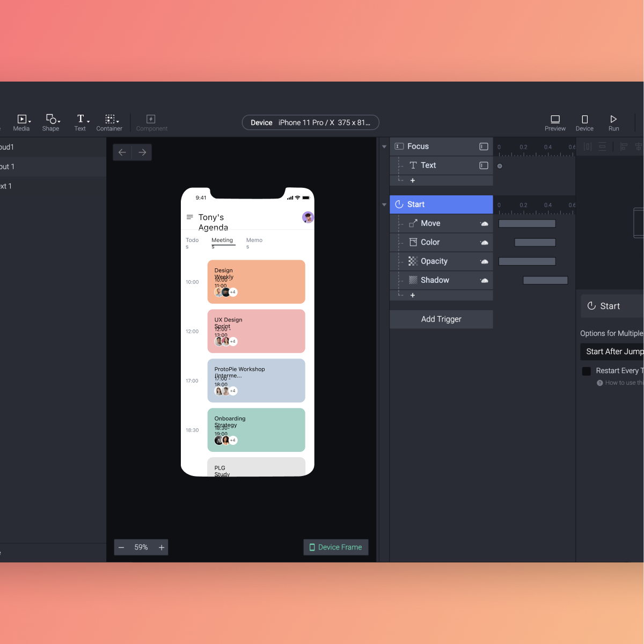This screenshot has height=644, width=644.
Task: Open the hamburger menu in phone preview
Action: pyautogui.click(x=189, y=217)
